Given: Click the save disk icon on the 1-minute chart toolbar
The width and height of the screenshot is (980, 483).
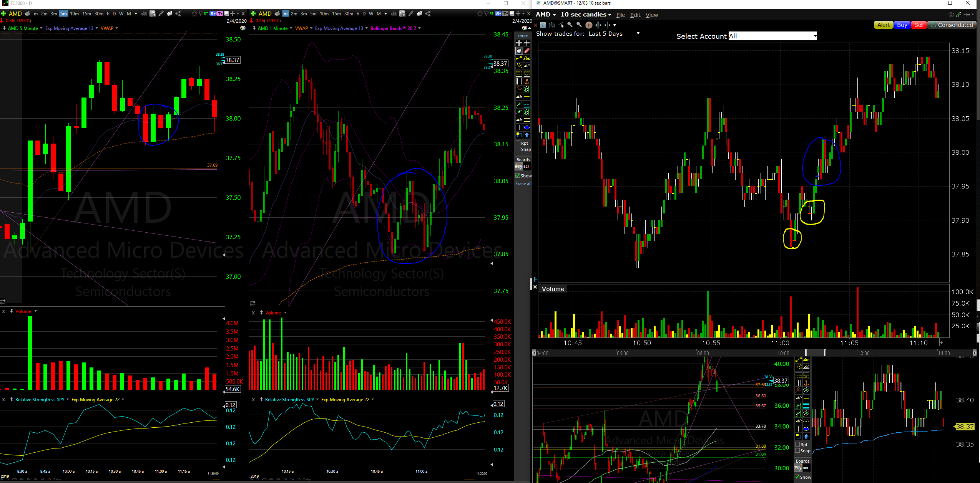Looking at the screenshot, I should point(512,14).
